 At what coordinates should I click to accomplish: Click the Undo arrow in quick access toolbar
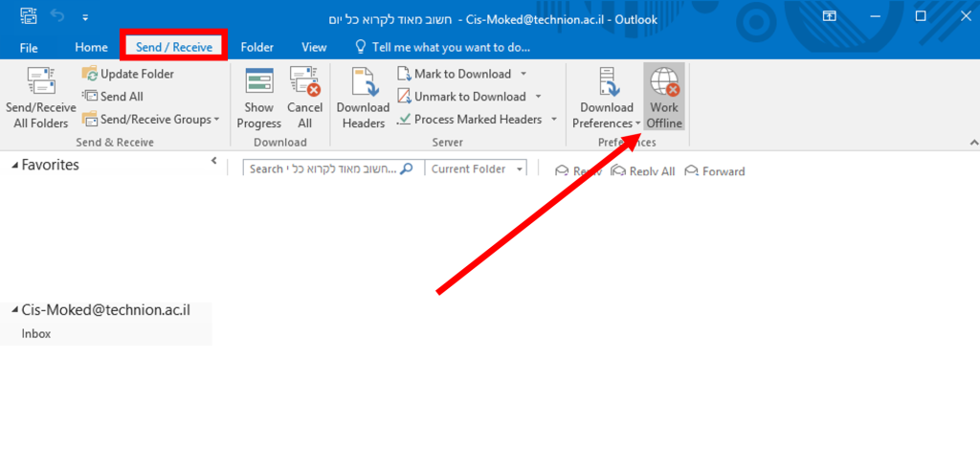pyautogui.click(x=57, y=16)
